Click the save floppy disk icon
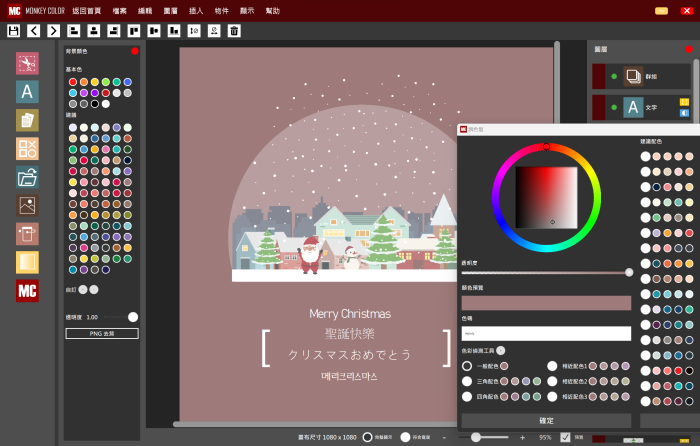Image resolution: width=700 pixels, height=446 pixels. pos(13,31)
